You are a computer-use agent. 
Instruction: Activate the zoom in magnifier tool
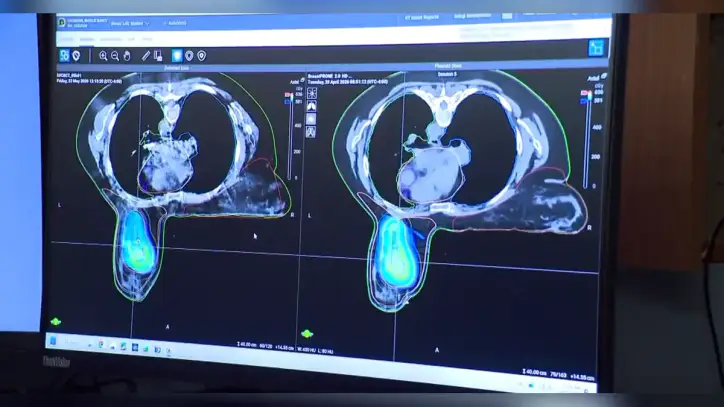click(x=103, y=56)
